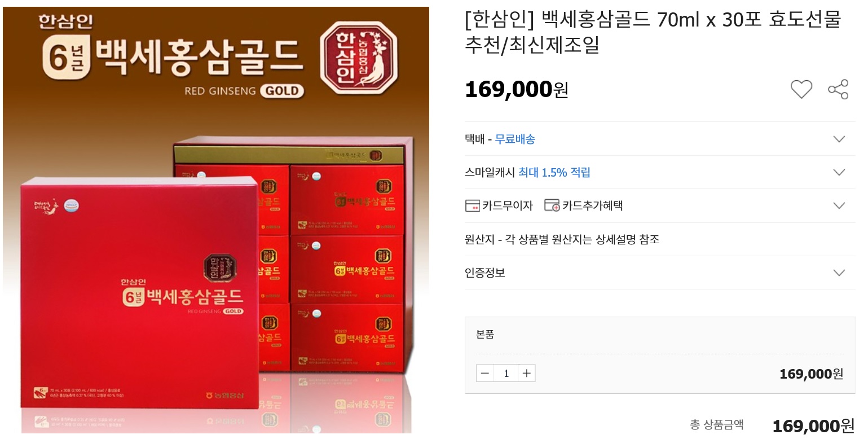The image size is (868, 439).
Task: Click the 카드추가혜택 card plus icon
Action: (552, 205)
